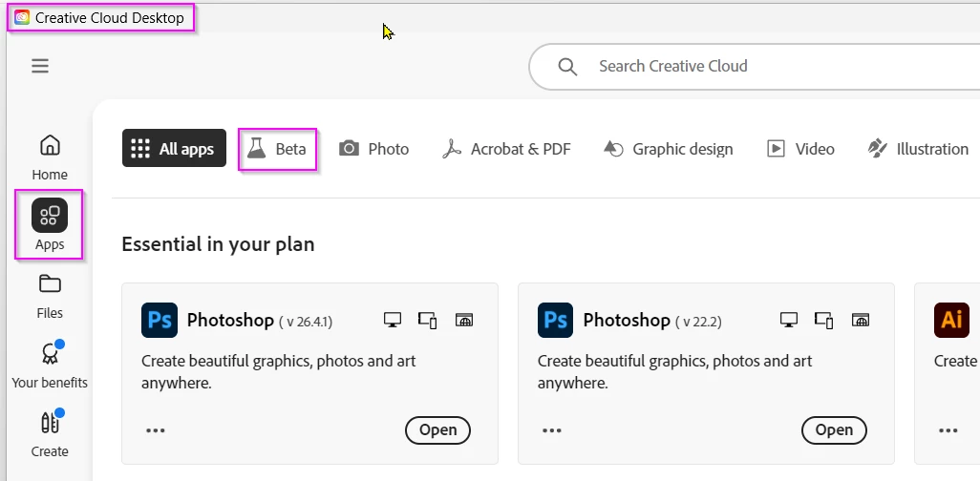Screen dimensions: 980x481
Task: Open the Apps sidebar section
Action: click(50, 225)
